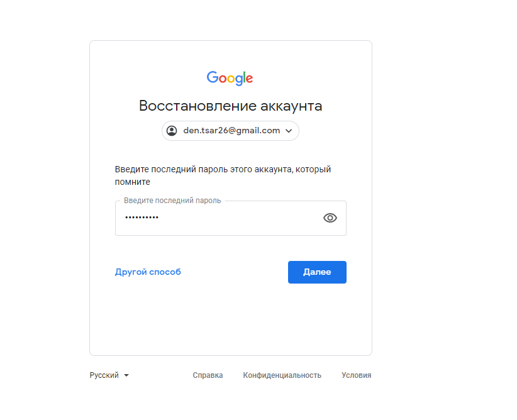Click the Далее button
The width and height of the screenshot is (517, 420).
point(317,272)
